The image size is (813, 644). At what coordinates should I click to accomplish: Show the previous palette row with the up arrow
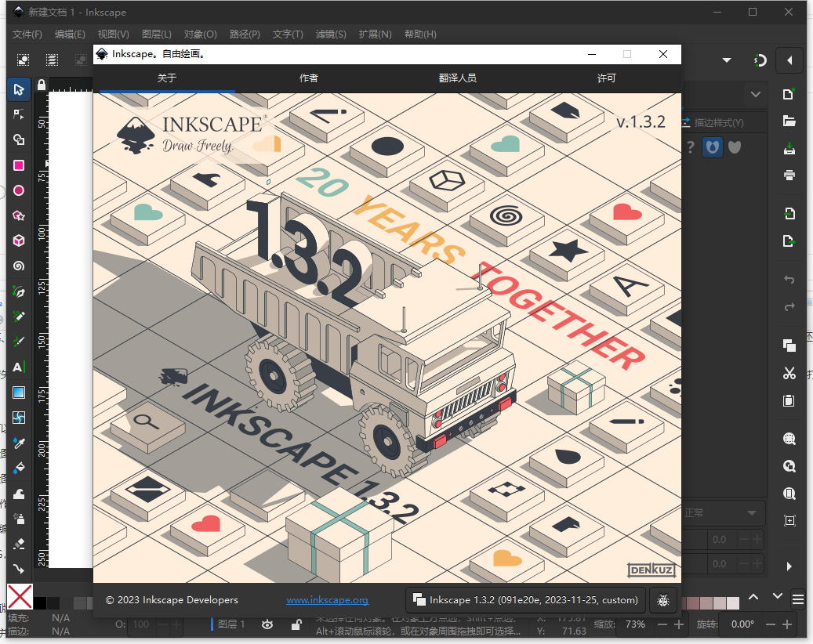pos(753,597)
